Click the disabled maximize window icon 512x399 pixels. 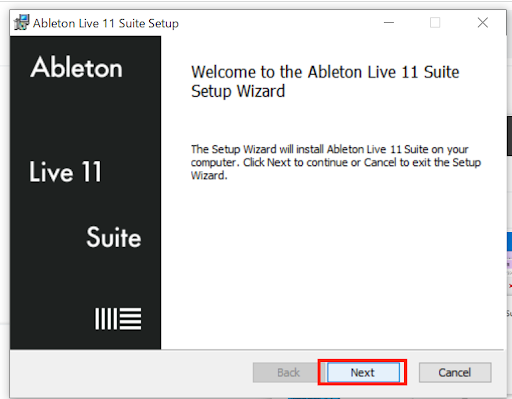435,23
